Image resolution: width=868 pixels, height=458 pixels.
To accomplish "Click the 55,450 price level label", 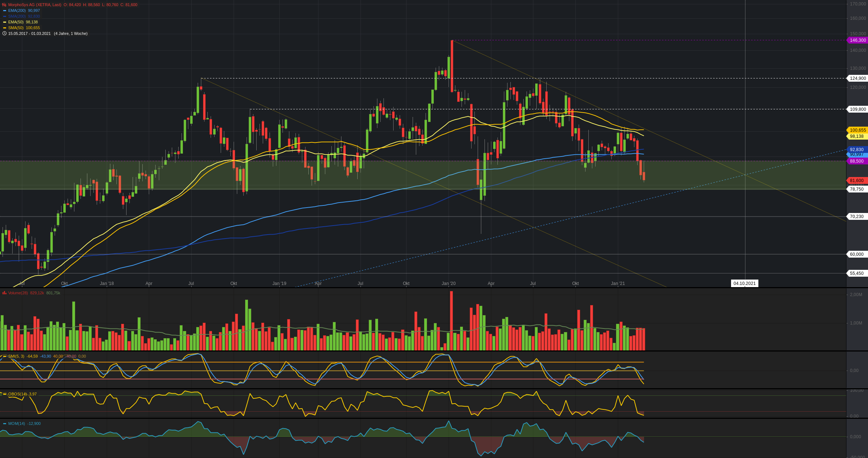I will point(856,273).
